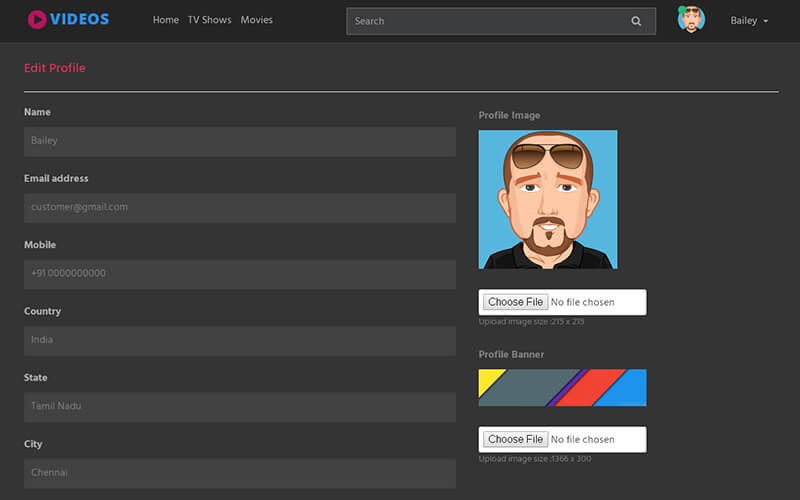Open TV Shows menu item

pos(209,20)
